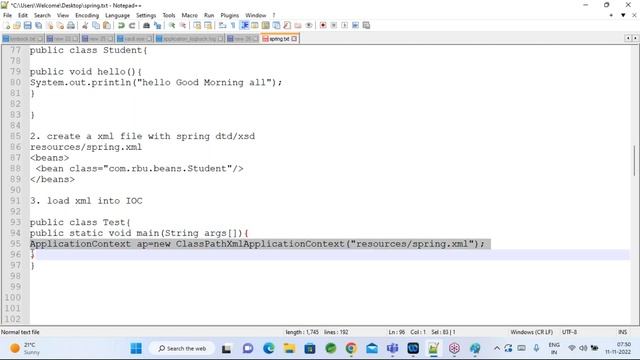The height and width of the screenshot is (360, 640).
Task: Show hidden system tray icons chevron
Action: click(497, 348)
